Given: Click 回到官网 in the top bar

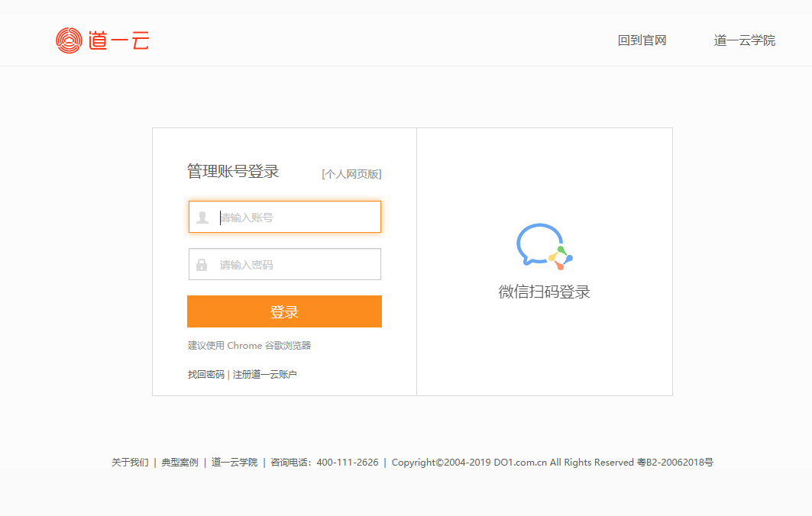Looking at the screenshot, I should 642,40.
